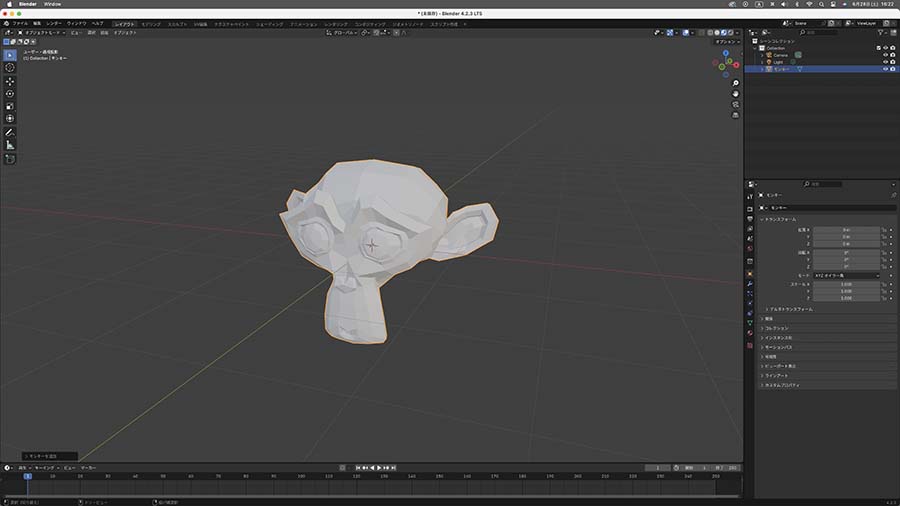Play the animation in timeline

pos(379,468)
